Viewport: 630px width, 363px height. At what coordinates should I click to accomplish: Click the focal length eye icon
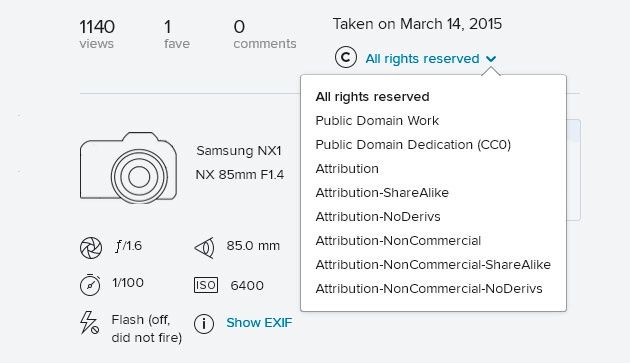[205, 248]
